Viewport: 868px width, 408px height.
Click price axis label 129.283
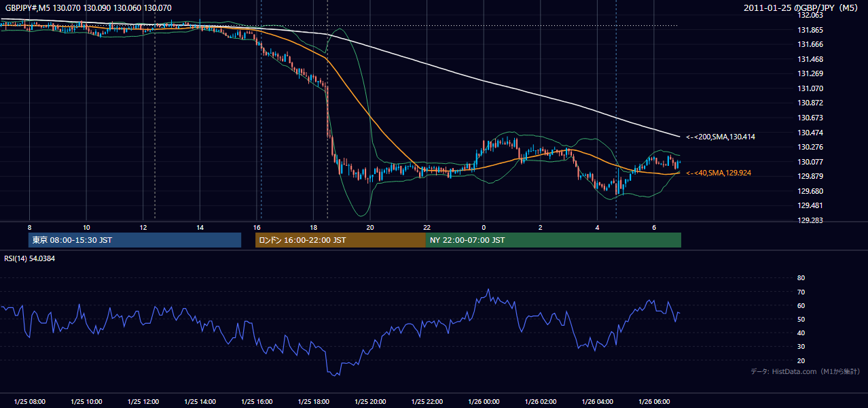[810, 220]
